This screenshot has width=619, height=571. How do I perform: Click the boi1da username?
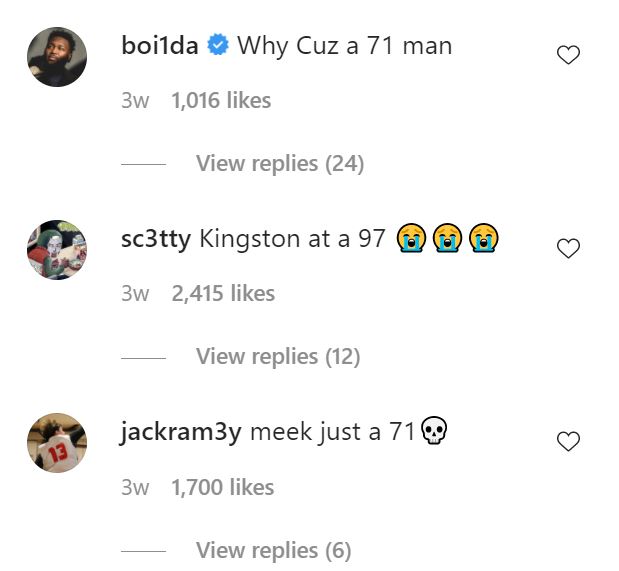(159, 45)
